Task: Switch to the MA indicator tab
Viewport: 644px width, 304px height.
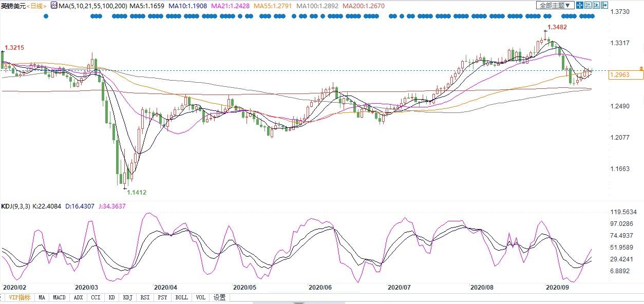Action: click(42, 297)
